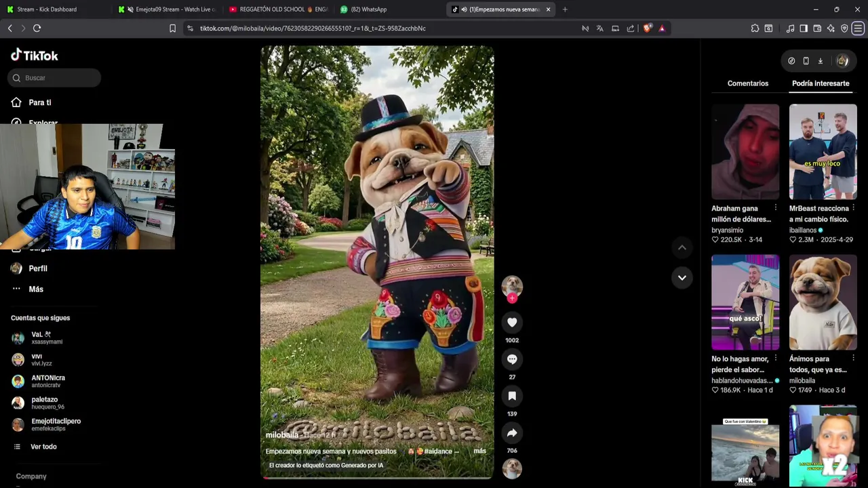
Task: Open the Brave main hamburger menu
Action: point(858,28)
